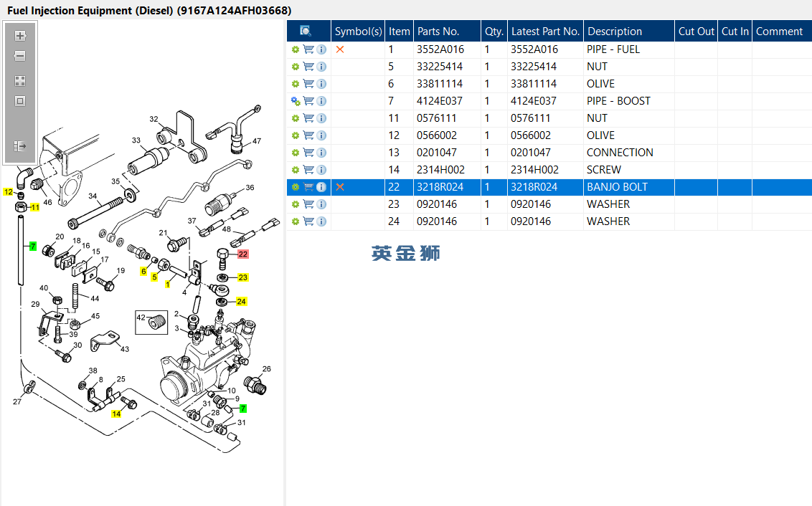Click gear icon in NUT 33225414 row
The image size is (812, 506).
pyautogui.click(x=296, y=67)
